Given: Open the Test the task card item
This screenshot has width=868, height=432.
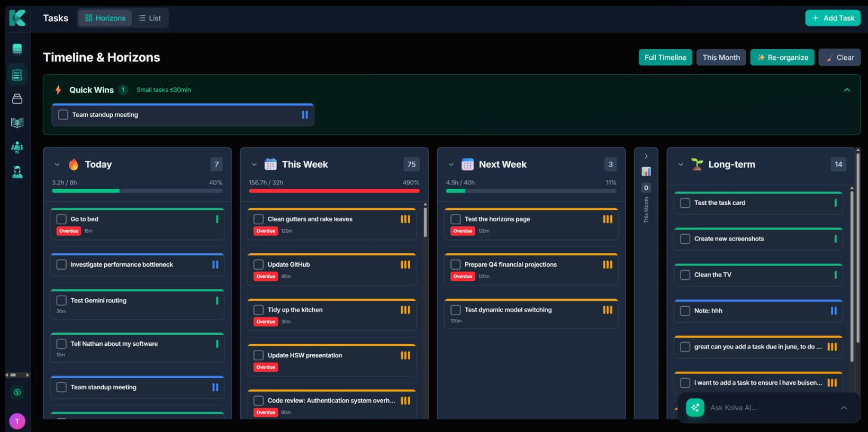Looking at the screenshot, I should point(758,203).
